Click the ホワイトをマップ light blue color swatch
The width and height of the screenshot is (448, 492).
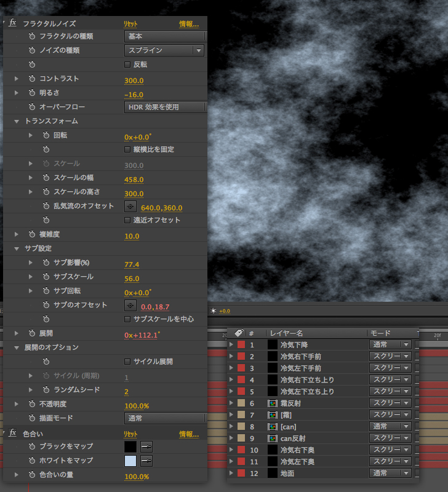[x=130, y=461]
